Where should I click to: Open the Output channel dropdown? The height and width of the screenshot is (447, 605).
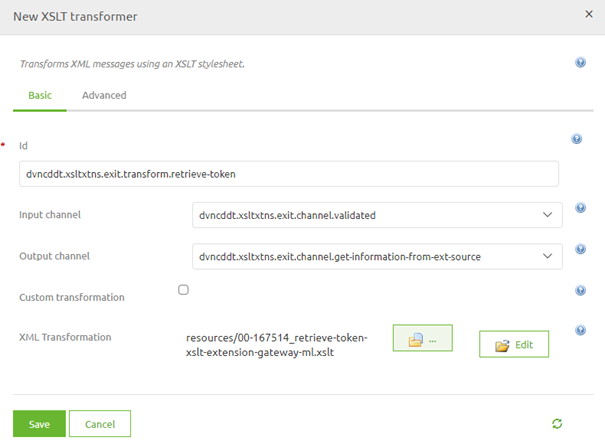tap(377, 256)
